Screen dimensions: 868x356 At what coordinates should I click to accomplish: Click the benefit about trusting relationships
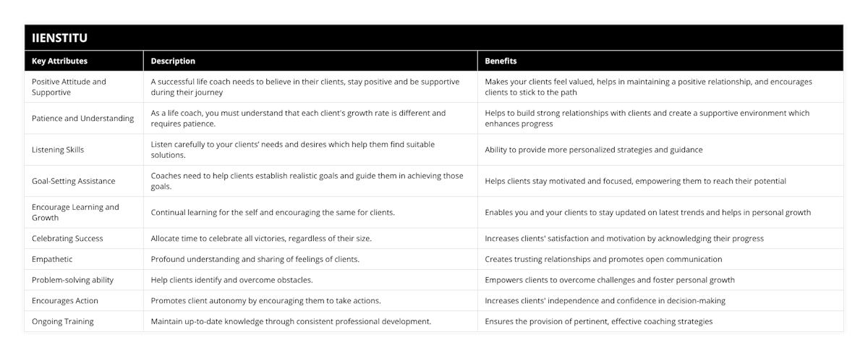point(603,259)
